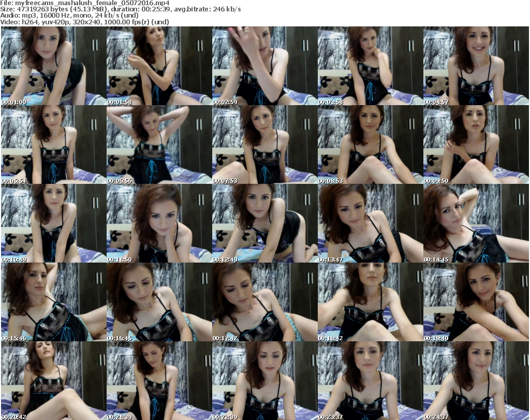Click the 00:17:42 thumbnail
530x420 pixels.
pos(264,302)
